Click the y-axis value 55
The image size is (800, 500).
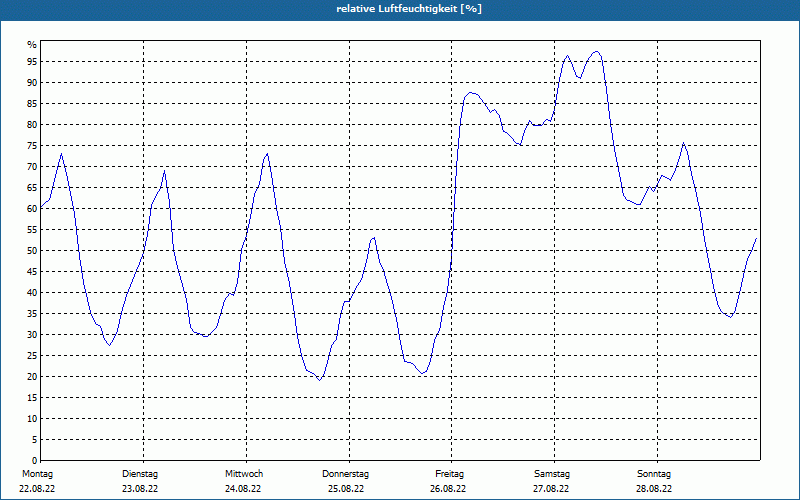(32, 230)
